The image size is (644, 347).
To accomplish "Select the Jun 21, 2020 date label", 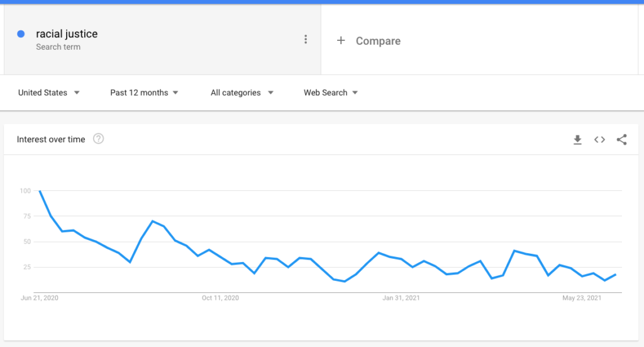I will tap(39, 298).
